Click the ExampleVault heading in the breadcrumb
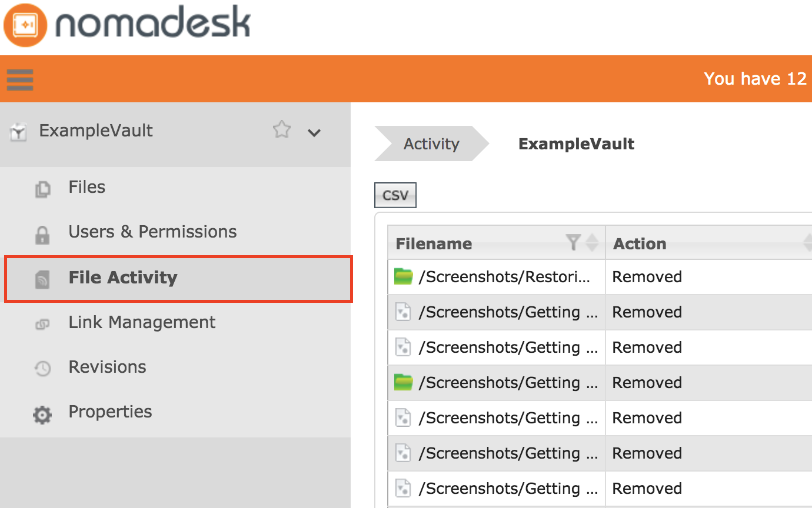This screenshot has height=508, width=812. [576, 143]
